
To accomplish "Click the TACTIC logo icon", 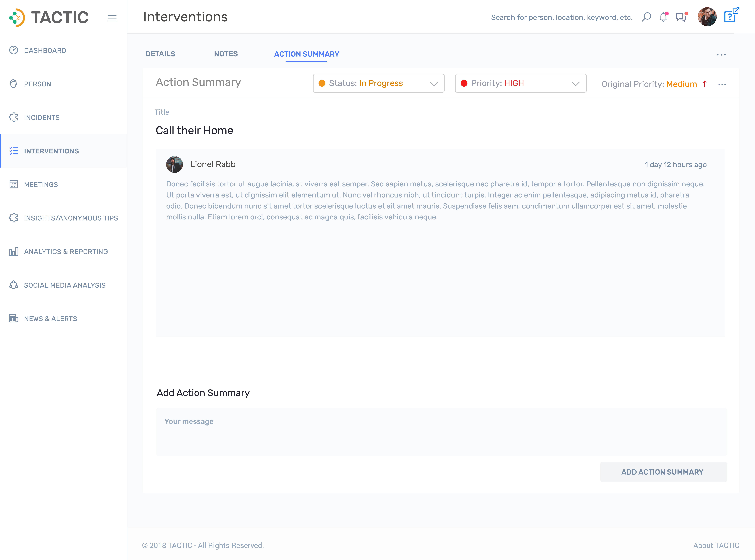I will pos(17,18).
